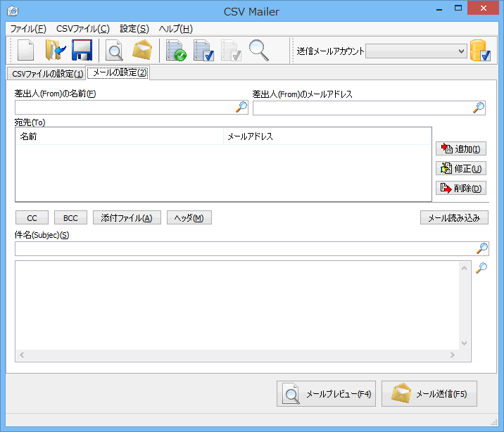
Task: Open mail account settings database icon
Action: click(x=480, y=51)
